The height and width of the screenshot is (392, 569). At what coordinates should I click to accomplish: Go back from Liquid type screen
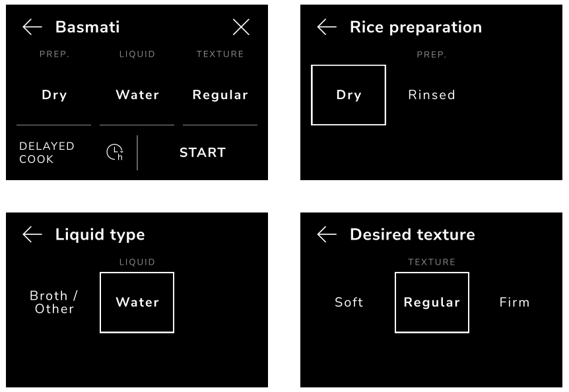point(32,234)
